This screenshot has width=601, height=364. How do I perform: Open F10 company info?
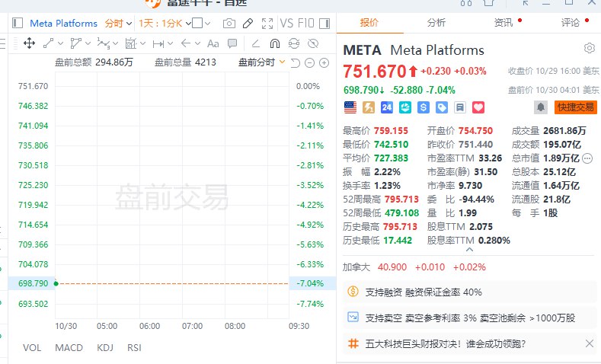[306, 23]
